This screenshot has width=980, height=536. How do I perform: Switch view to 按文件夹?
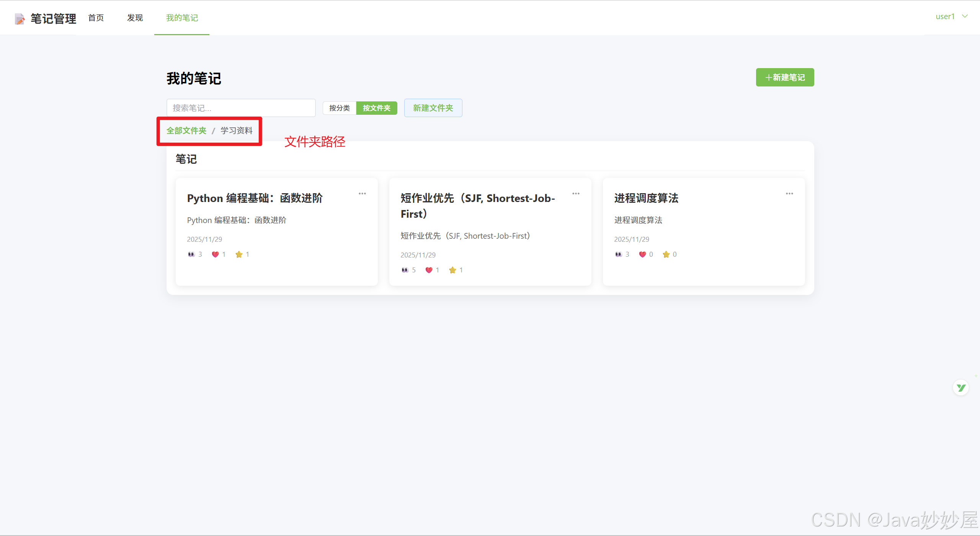[377, 108]
